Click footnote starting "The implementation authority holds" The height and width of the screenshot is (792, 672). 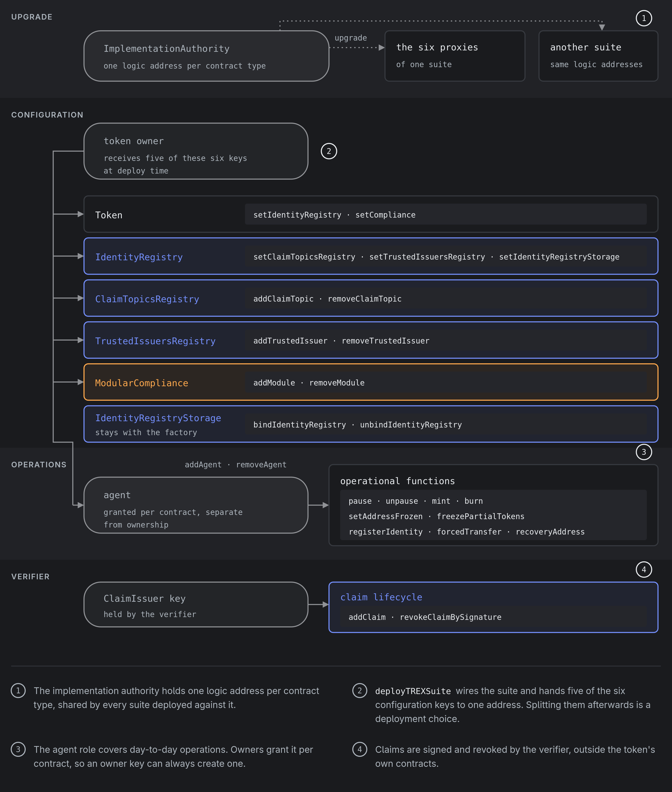pos(176,698)
